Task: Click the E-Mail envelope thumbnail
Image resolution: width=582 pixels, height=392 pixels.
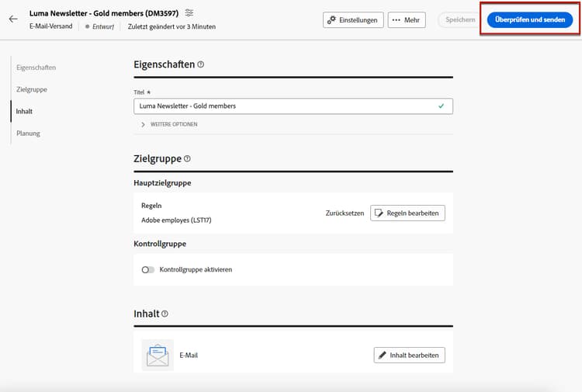Action: [x=158, y=356]
